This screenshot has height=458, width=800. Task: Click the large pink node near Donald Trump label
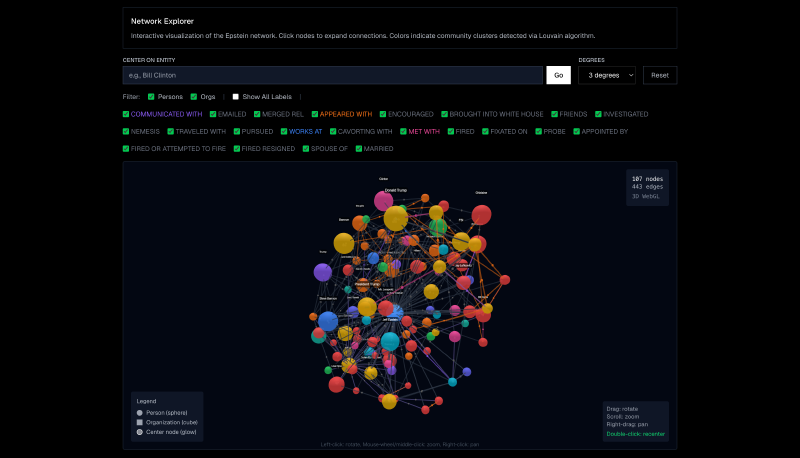click(x=384, y=201)
